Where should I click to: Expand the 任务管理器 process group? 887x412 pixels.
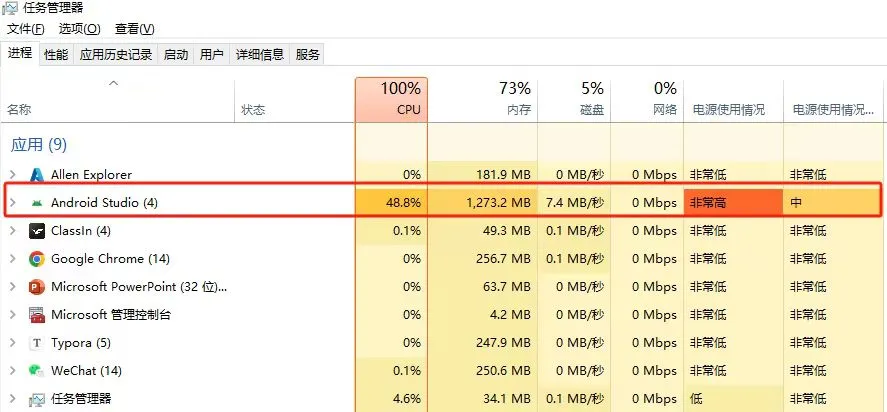(12, 399)
